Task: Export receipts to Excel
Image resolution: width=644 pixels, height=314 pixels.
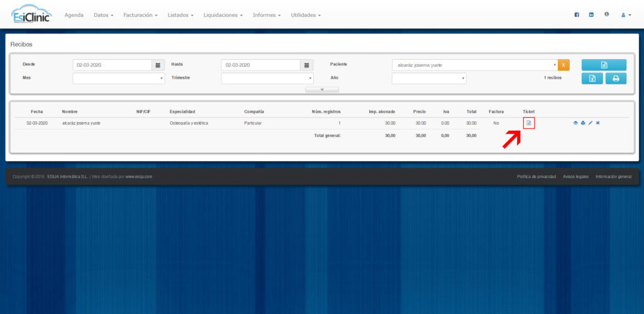Action: point(592,79)
